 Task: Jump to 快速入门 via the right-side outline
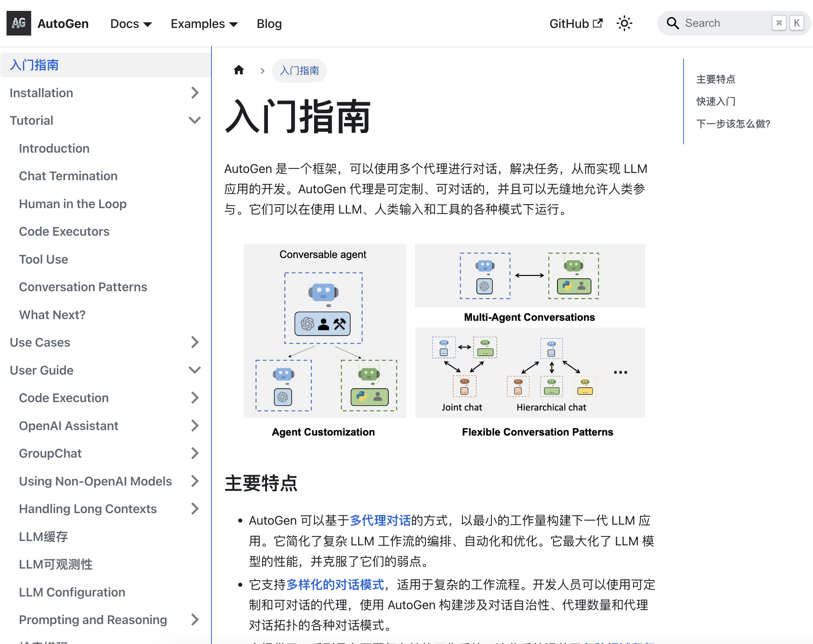[716, 102]
